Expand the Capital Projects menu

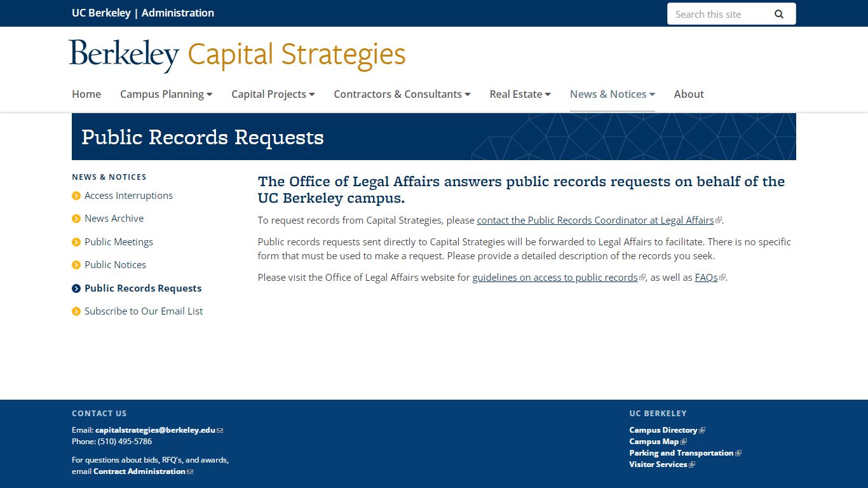pyautogui.click(x=273, y=94)
